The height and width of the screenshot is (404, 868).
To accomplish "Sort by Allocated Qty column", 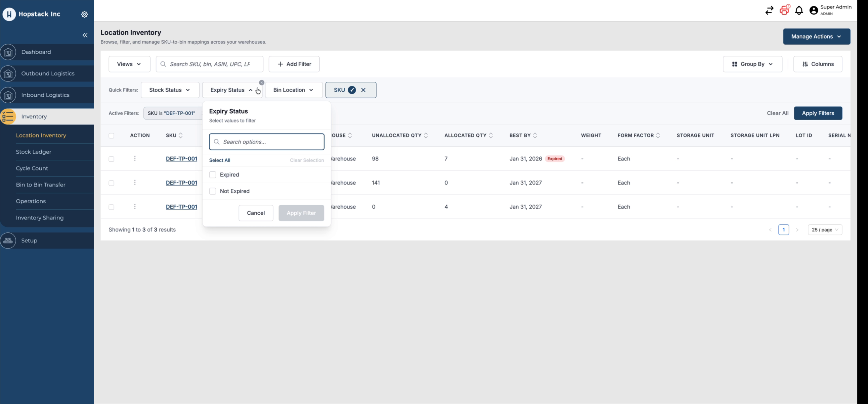I will (x=490, y=135).
